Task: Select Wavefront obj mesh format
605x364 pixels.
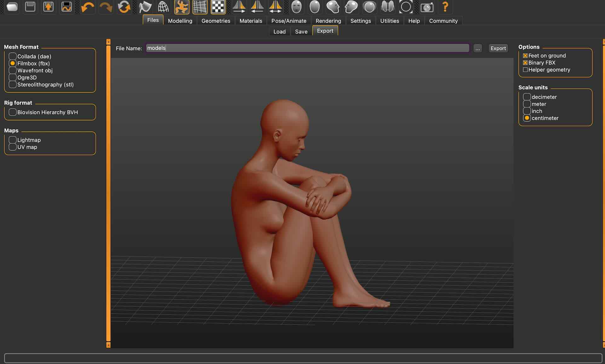Action: (13, 71)
